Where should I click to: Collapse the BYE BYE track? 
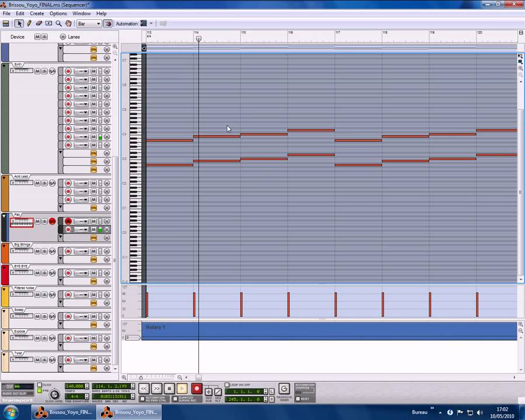[4, 268]
